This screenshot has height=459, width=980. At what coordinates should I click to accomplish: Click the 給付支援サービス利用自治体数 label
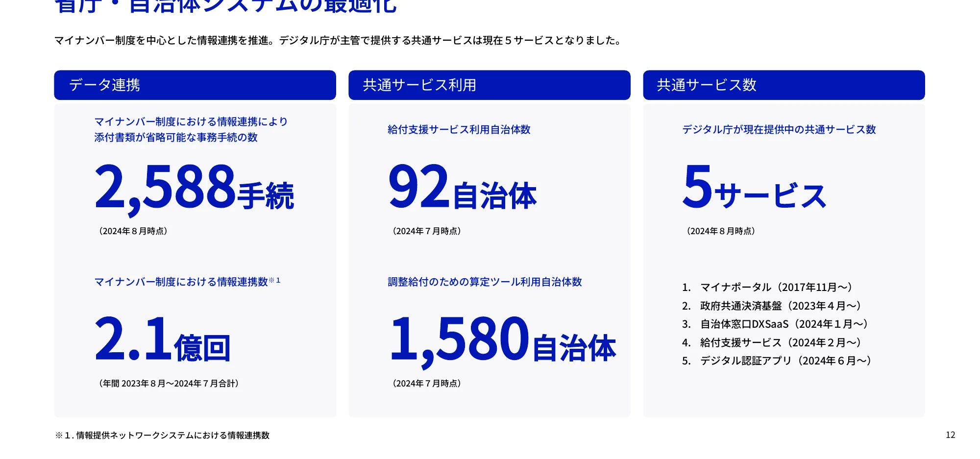(459, 129)
